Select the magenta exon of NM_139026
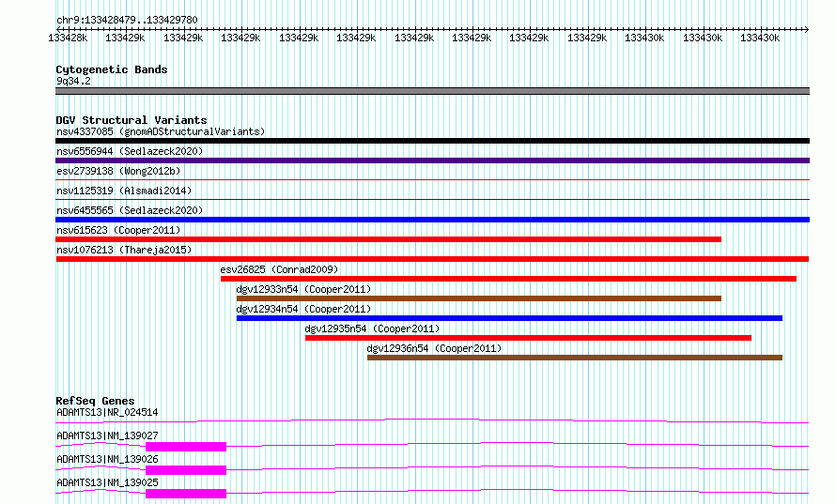The width and height of the screenshot is (836, 504). point(186,470)
